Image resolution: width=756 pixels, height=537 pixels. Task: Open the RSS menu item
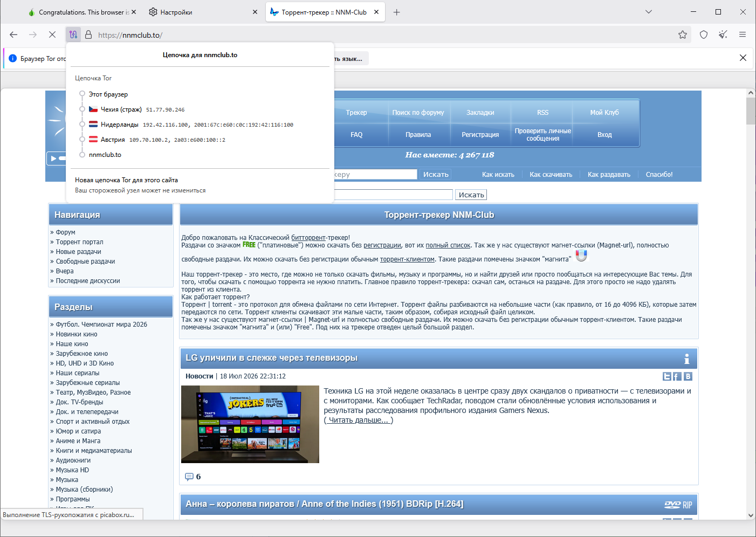coord(543,113)
